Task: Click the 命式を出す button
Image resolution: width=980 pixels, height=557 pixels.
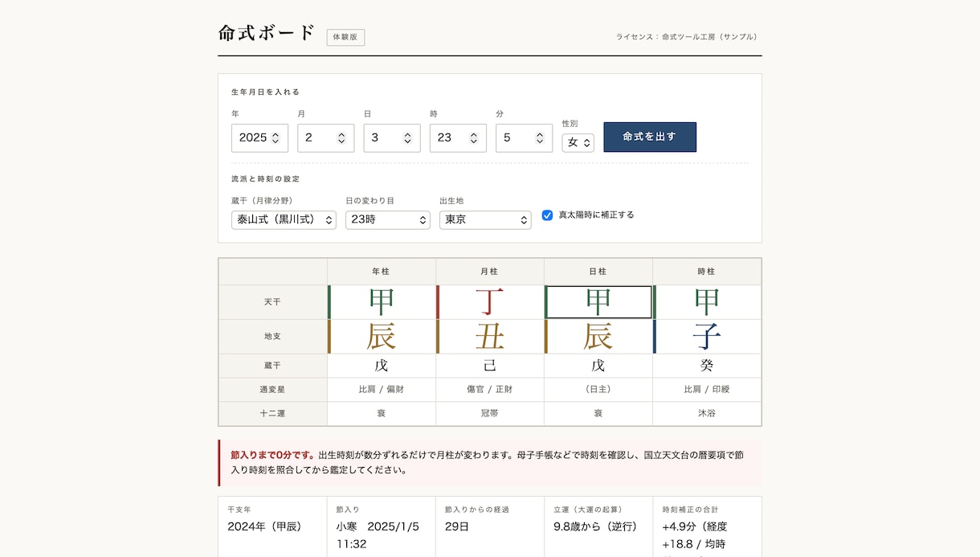Action: (x=650, y=137)
